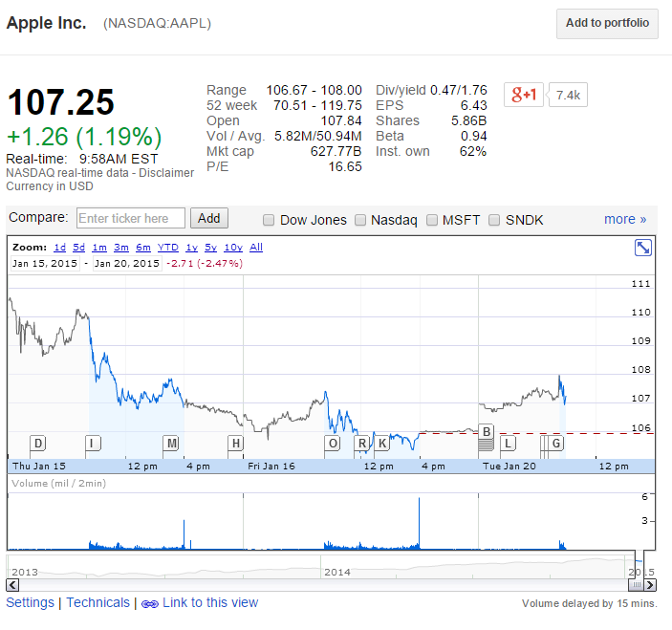Image resolution: width=672 pixels, height=630 pixels.
Task: Click the Open value 107.84
Action: point(341,120)
